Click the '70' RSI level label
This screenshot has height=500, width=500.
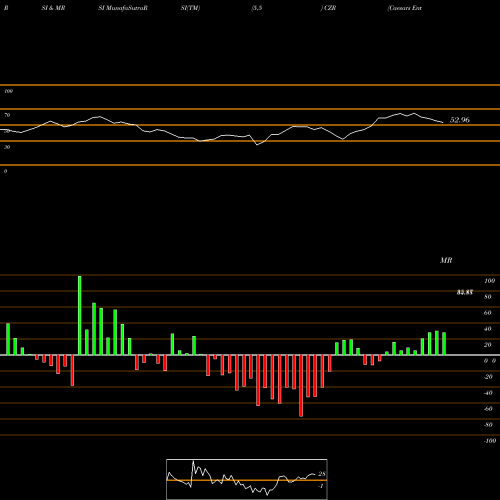point(7,115)
